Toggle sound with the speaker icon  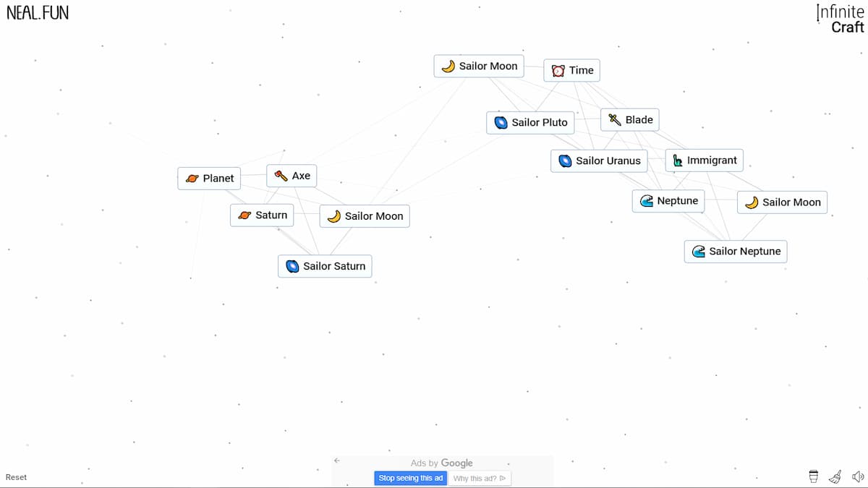[858, 476]
